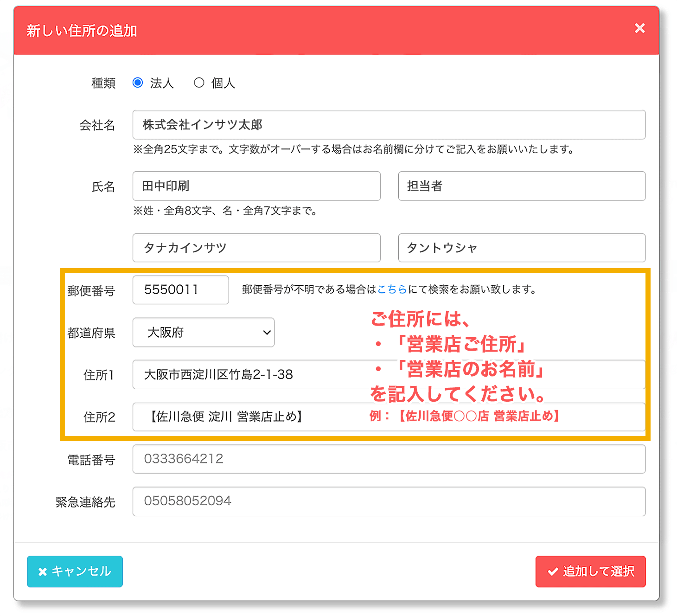Focus the katakana field タナカインサツ
The height and width of the screenshot is (616, 677).
(256, 248)
